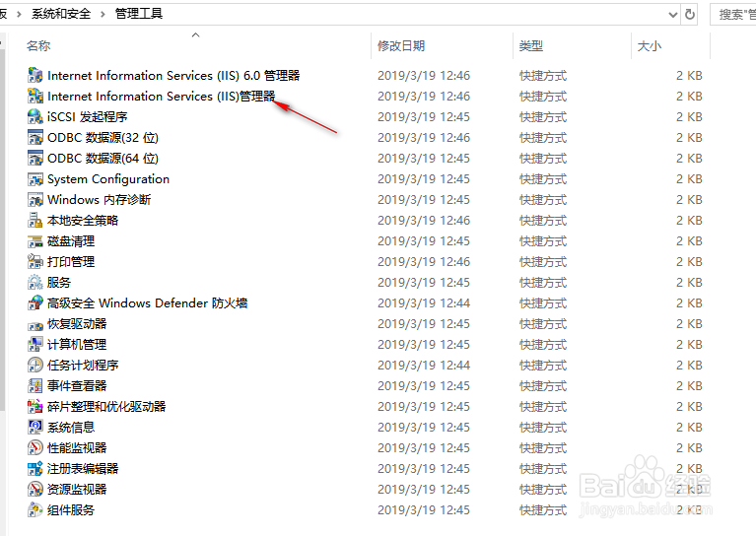Image resolution: width=756 pixels, height=536 pixels.
Task: Click the IIS 6.0 管理器 shortcut icon
Action: (x=35, y=75)
